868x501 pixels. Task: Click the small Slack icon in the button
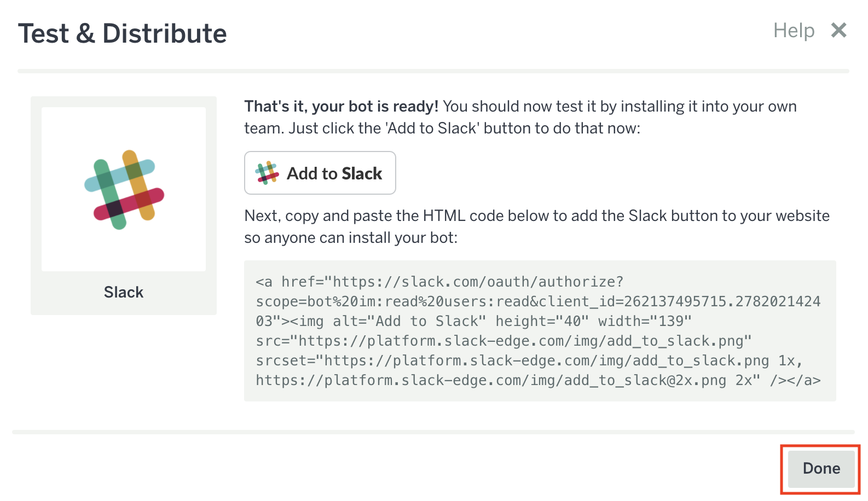(267, 173)
